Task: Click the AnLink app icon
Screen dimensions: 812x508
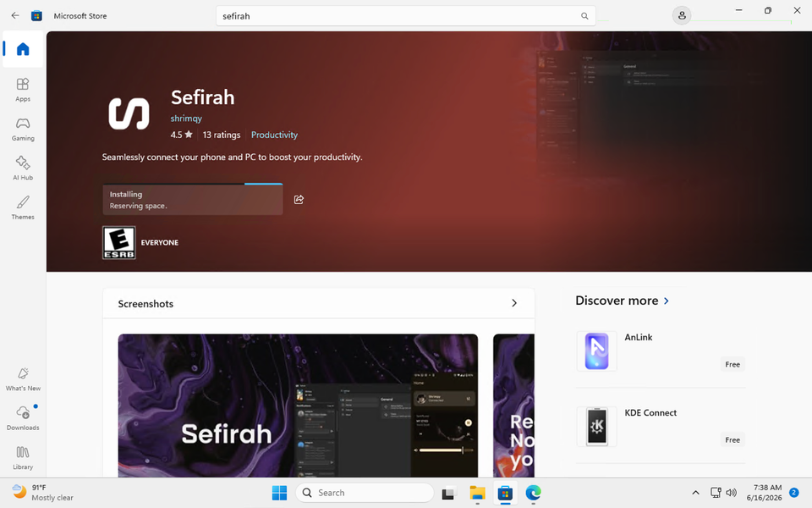Action: (596, 351)
